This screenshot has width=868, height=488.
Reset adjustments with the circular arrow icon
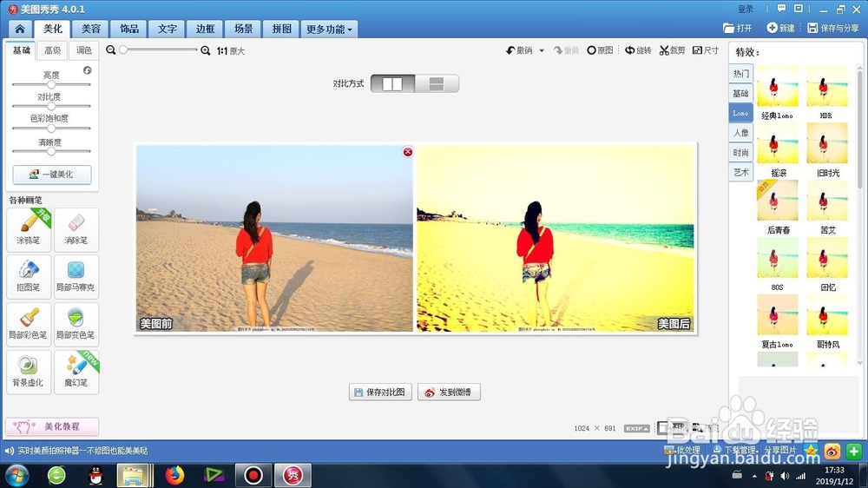pos(87,70)
